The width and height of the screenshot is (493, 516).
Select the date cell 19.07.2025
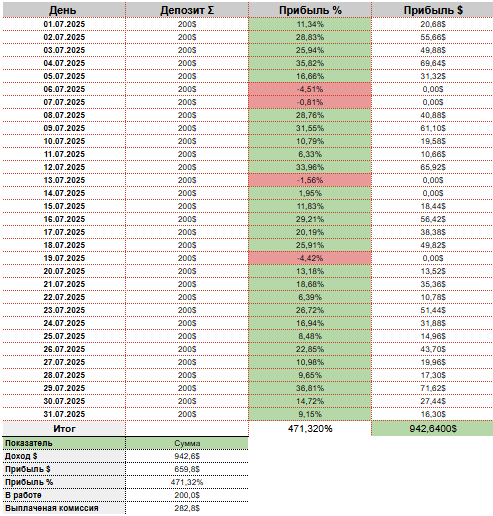(x=64, y=258)
